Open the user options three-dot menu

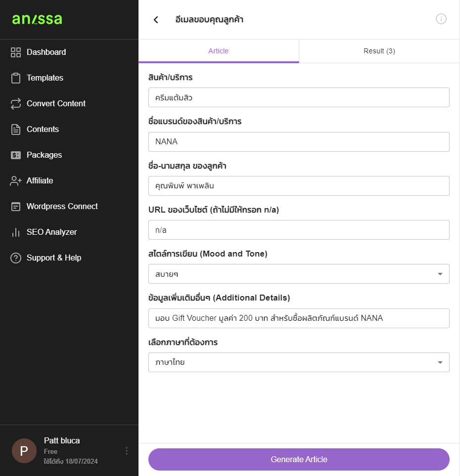pyautogui.click(x=127, y=451)
